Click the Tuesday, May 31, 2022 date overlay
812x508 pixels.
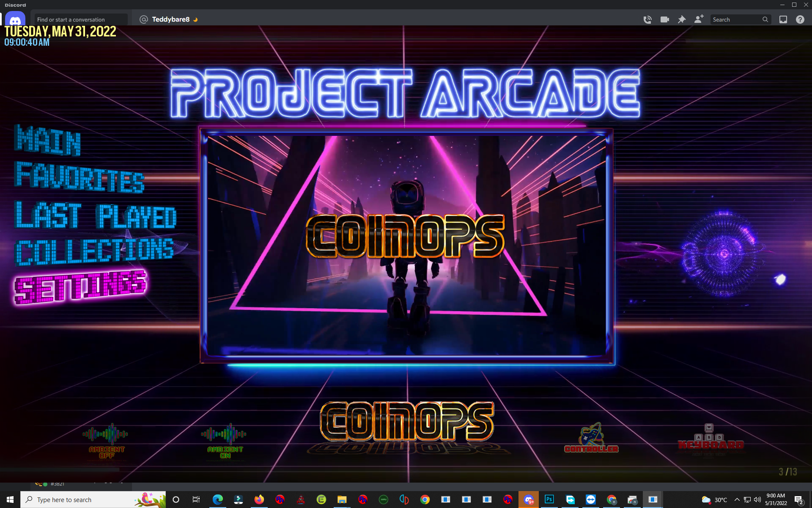pos(60,32)
